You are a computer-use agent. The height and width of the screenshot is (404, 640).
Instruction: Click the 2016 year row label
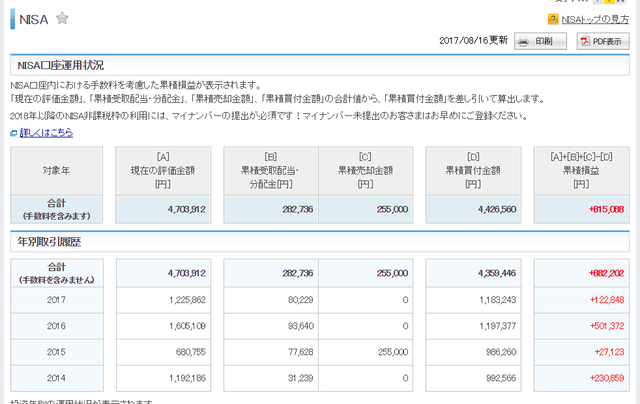pyautogui.click(x=56, y=326)
